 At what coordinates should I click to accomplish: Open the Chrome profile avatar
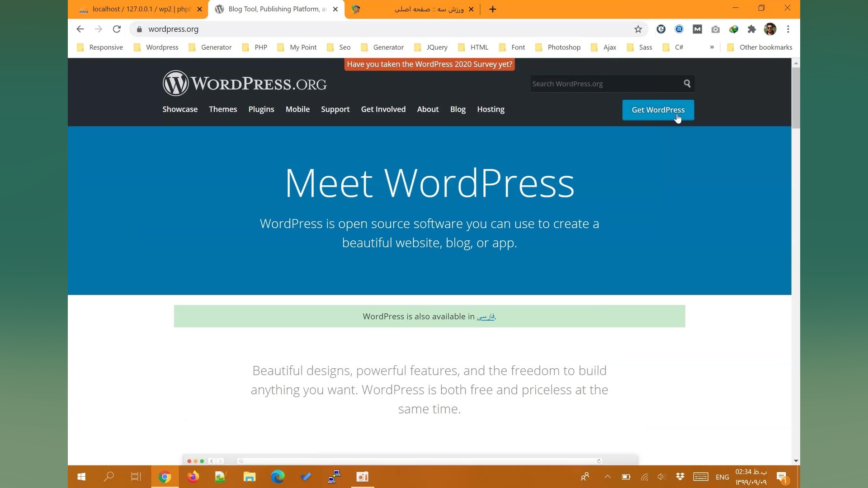pyautogui.click(x=770, y=29)
